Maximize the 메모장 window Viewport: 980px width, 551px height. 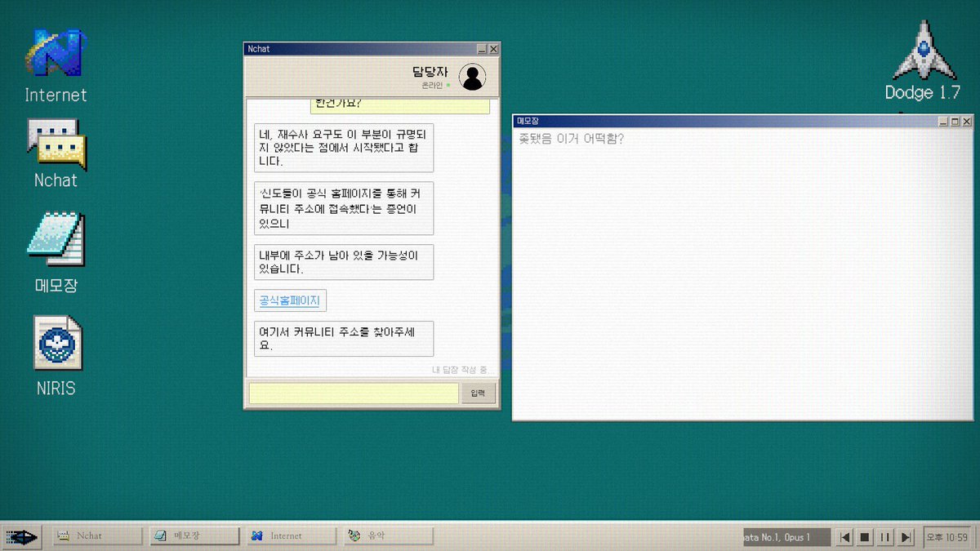[x=955, y=121]
